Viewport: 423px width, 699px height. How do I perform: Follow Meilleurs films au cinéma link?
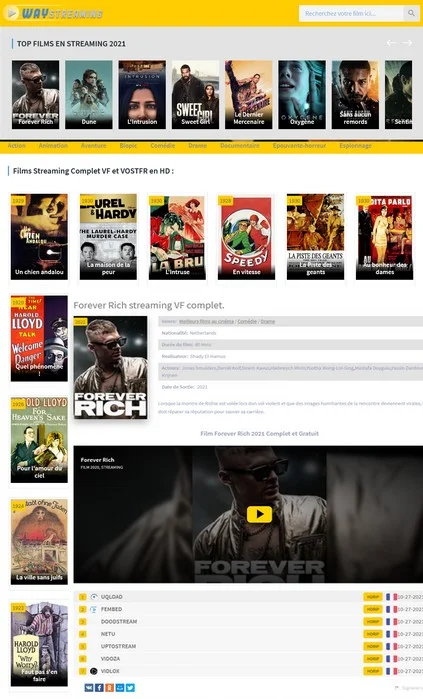coord(206,321)
